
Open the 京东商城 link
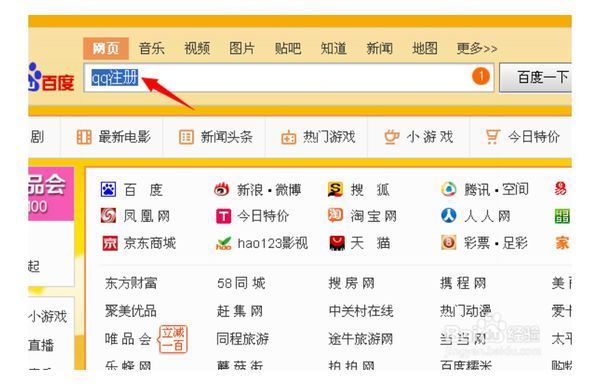pos(150,243)
